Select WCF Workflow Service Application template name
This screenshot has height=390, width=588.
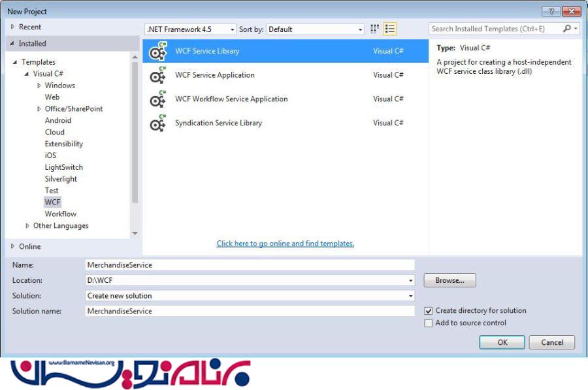point(231,99)
